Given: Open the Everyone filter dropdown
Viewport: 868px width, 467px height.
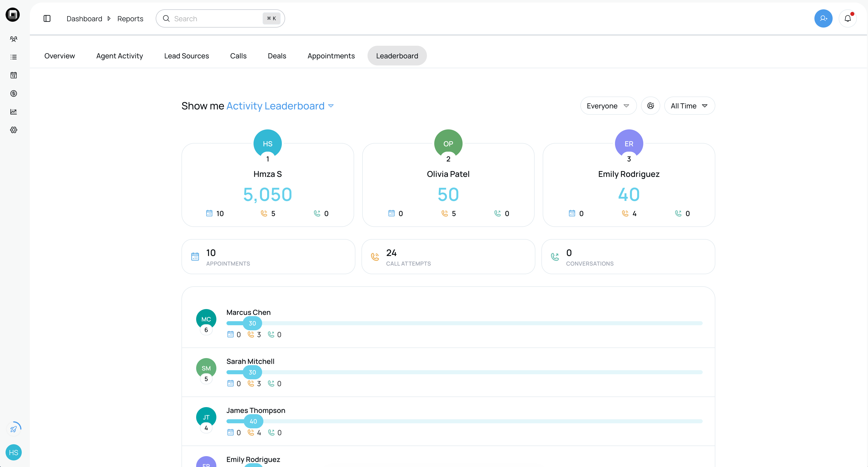Looking at the screenshot, I should pyautogui.click(x=608, y=106).
